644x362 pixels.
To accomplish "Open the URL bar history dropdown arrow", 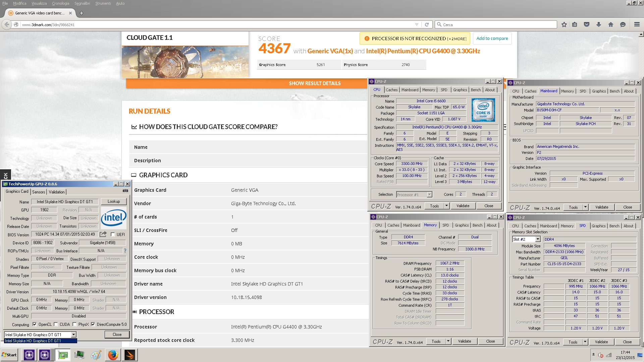I will point(417,24).
